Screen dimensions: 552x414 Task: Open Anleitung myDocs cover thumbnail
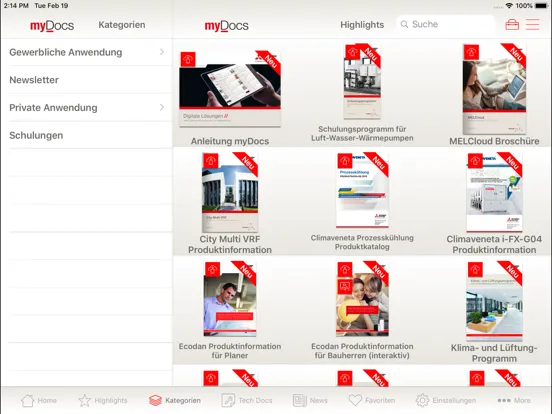230,88
